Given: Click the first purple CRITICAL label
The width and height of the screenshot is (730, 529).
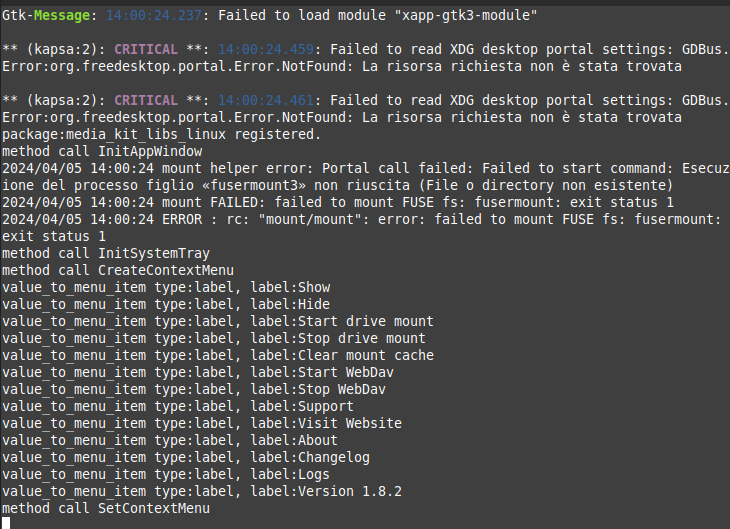Looking at the screenshot, I should point(146,49).
